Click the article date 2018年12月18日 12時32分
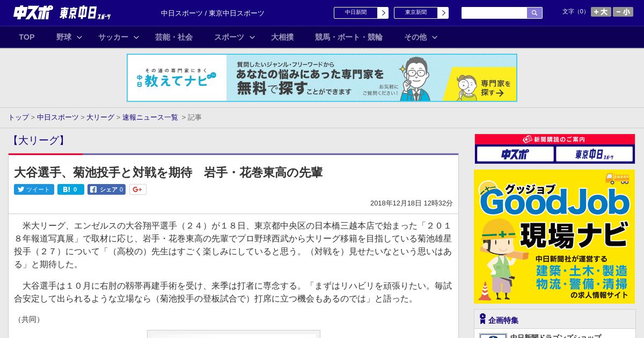The image size is (644, 338). pyautogui.click(x=412, y=203)
